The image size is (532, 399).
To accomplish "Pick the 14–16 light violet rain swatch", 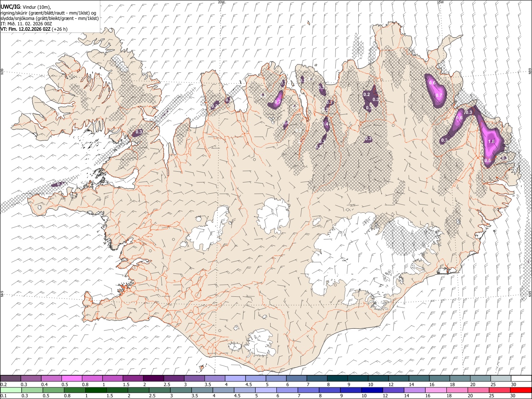I will (x=415, y=390).
